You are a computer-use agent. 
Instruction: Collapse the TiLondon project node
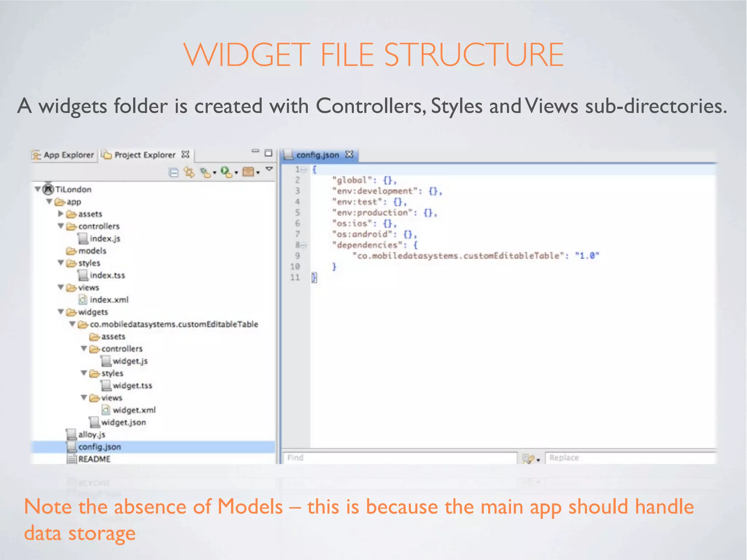38,189
